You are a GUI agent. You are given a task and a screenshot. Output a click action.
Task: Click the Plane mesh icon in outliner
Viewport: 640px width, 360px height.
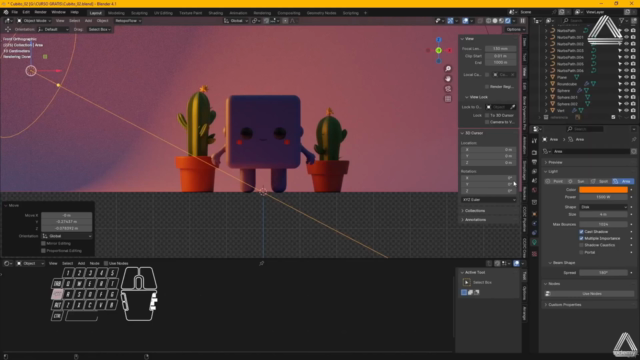pyautogui.click(x=553, y=77)
